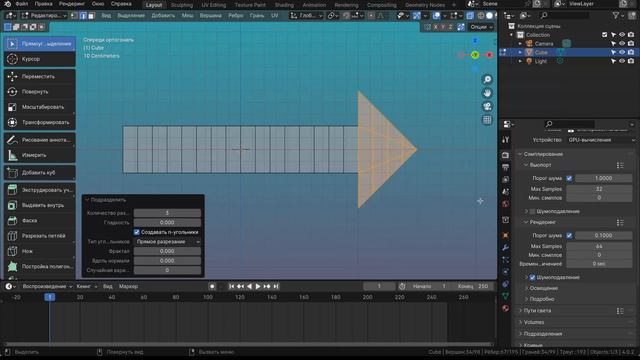640x360 pixels.
Task: Toggle 'Создавать n-угольники' checkbox
Action: pyautogui.click(x=137, y=232)
